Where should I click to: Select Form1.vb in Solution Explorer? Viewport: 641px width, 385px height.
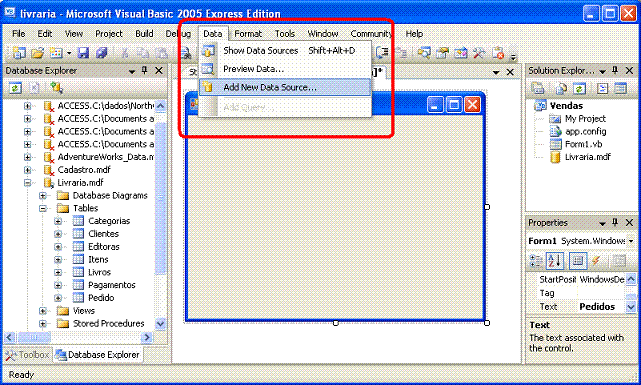point(583,144)
